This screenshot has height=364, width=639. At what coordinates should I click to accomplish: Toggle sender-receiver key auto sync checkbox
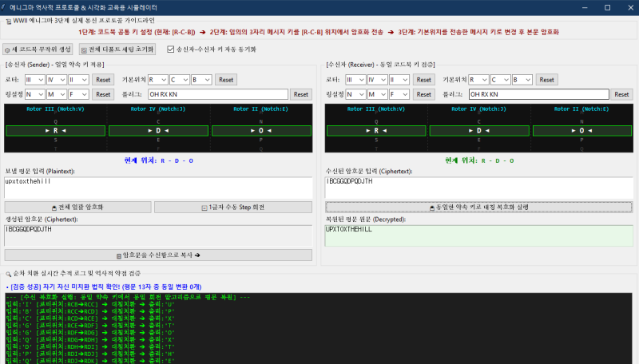(x=170, y=49)
